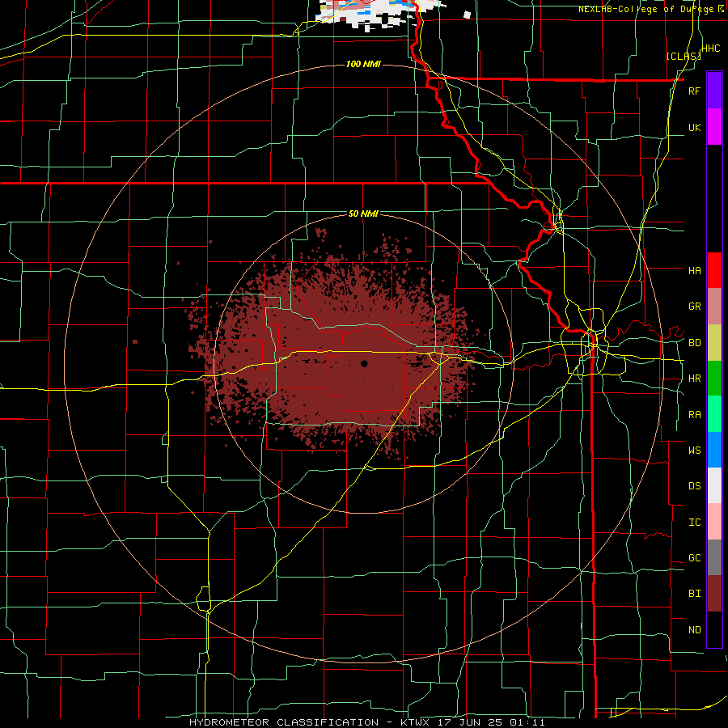Click the RA legend label

pyautogui.click(x=694, y=415)
